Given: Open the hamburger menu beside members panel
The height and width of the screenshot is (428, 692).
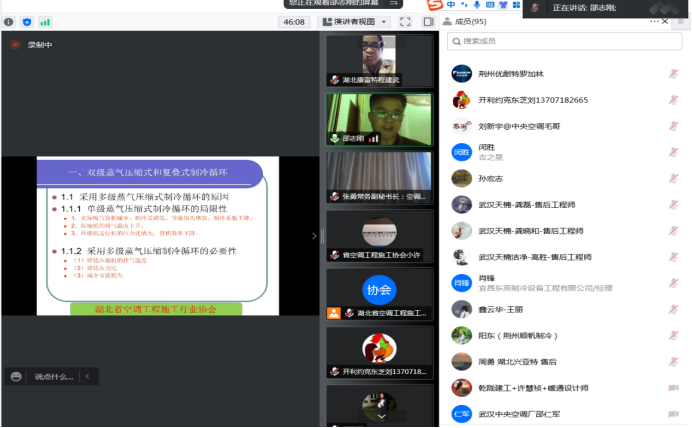Looking at the screenshot, I should point(681,22).
